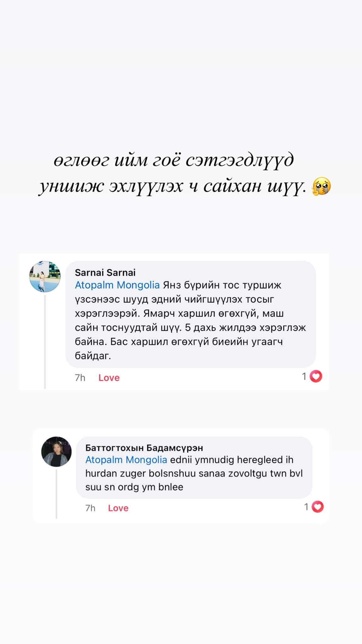Click the Баттогтохын Бадамсүрэн commenter name
The height and width of the screenshot is (644, 362).
click(144, 447)
